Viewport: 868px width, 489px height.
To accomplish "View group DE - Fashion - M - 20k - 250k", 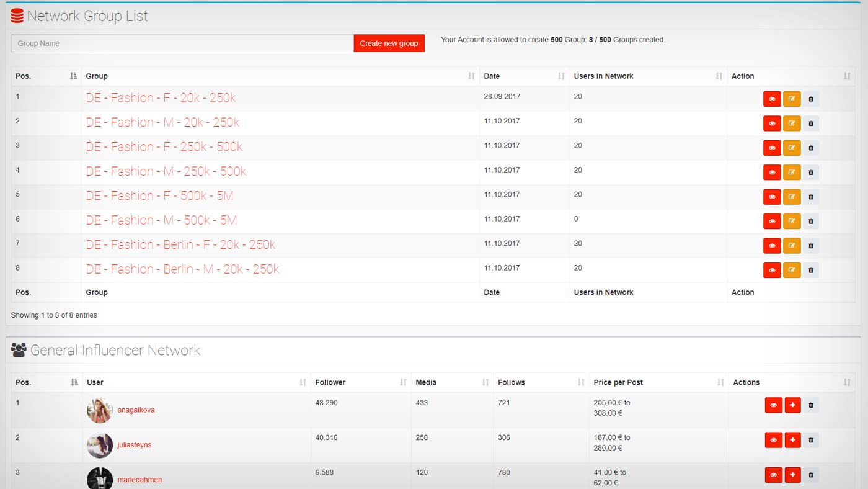I will [772, 123].
